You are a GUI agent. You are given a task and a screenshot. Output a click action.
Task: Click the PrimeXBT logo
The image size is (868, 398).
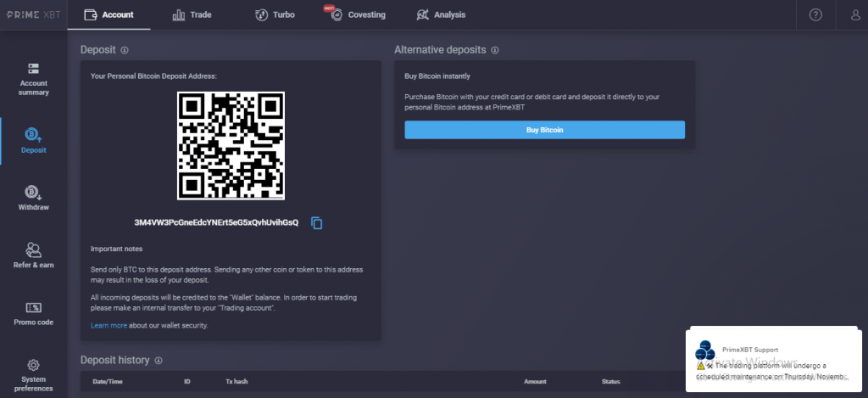coord(33,15)
